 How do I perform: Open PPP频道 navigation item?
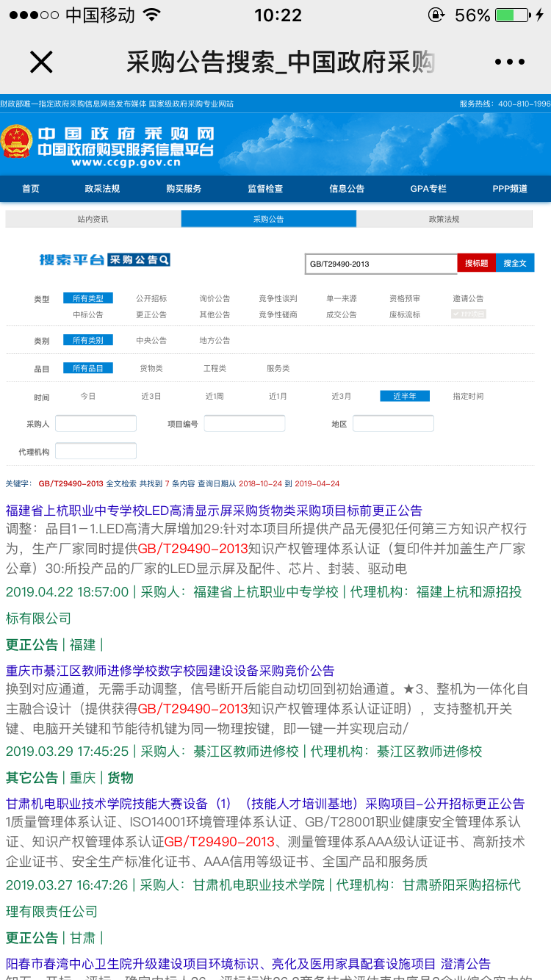point(510,189)
